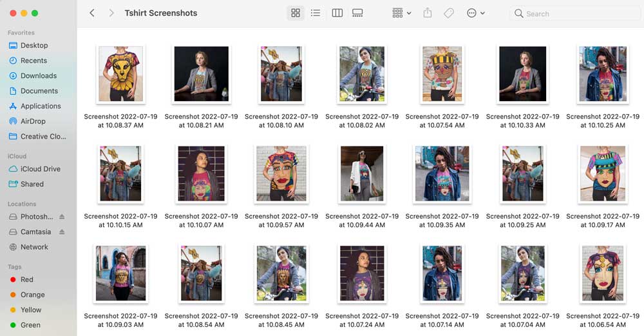The image size is (644, 336).
Task: Filter by the Orange tag
Action: (x=32, y=295)
